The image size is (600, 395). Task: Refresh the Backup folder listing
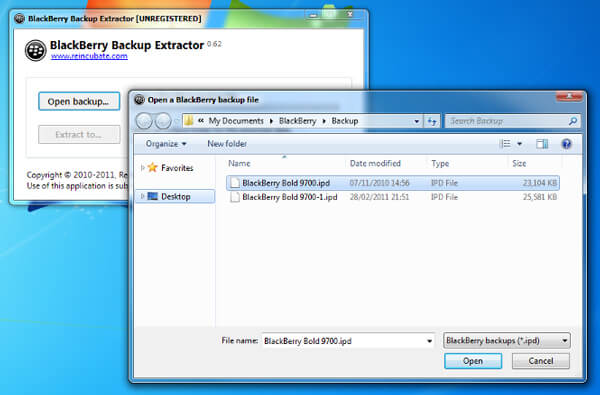click(x=432, y=121)
